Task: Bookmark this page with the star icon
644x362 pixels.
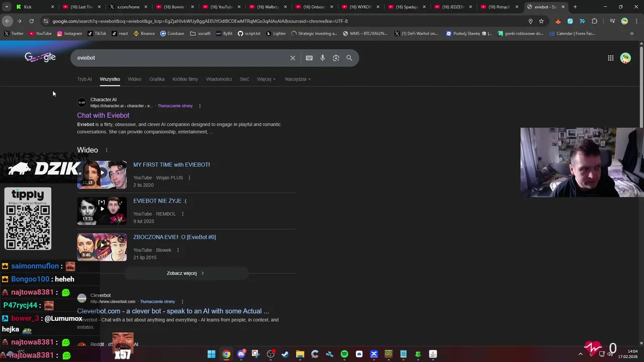Action: 541,21
